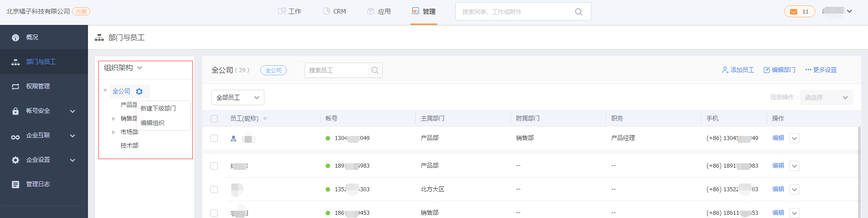Click the 企业设置 gear icon
The height and width of the screenshot is (218, 868).
click(x=15, y=160)
